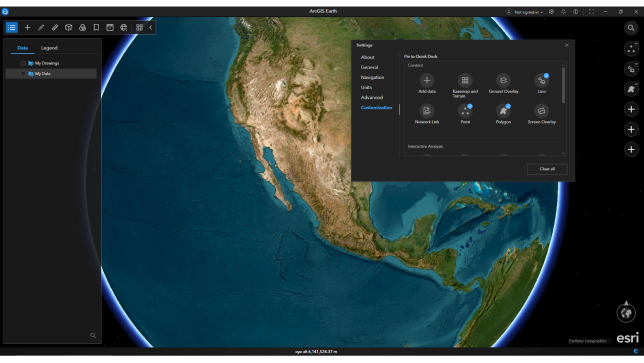644x363 pixels.
Task: Open the search magnifier on Quick Dock
Action: point(631,28)
